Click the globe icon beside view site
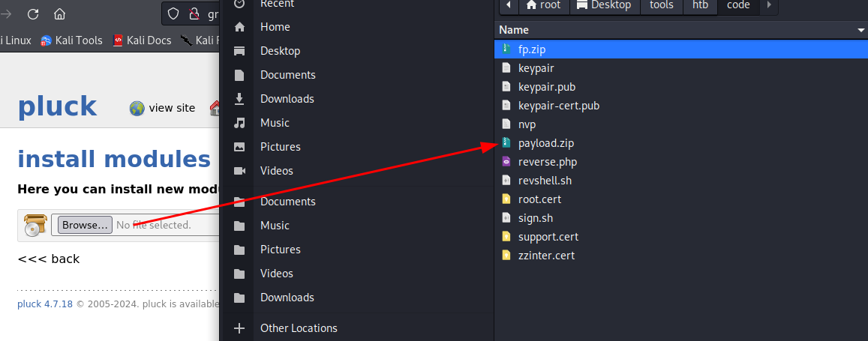Image resolution: width=868 pixels, height=341 pixels. tap(137, 108)
